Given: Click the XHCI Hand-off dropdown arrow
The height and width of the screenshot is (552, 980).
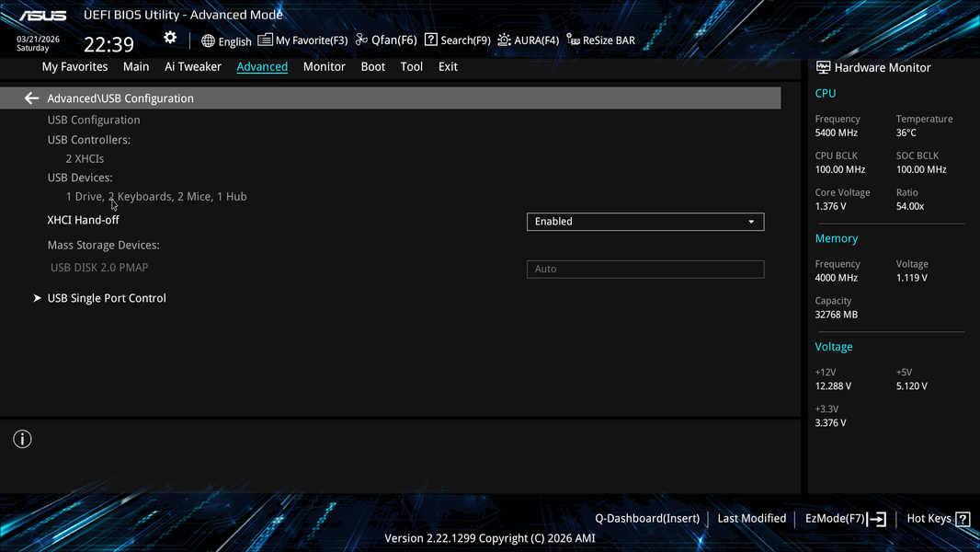Looking at the screenshot, I should coord(751,222).
